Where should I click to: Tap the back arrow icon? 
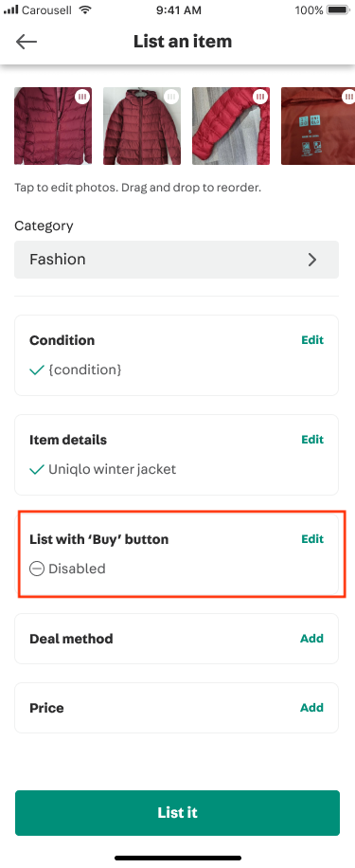point(26,42)
